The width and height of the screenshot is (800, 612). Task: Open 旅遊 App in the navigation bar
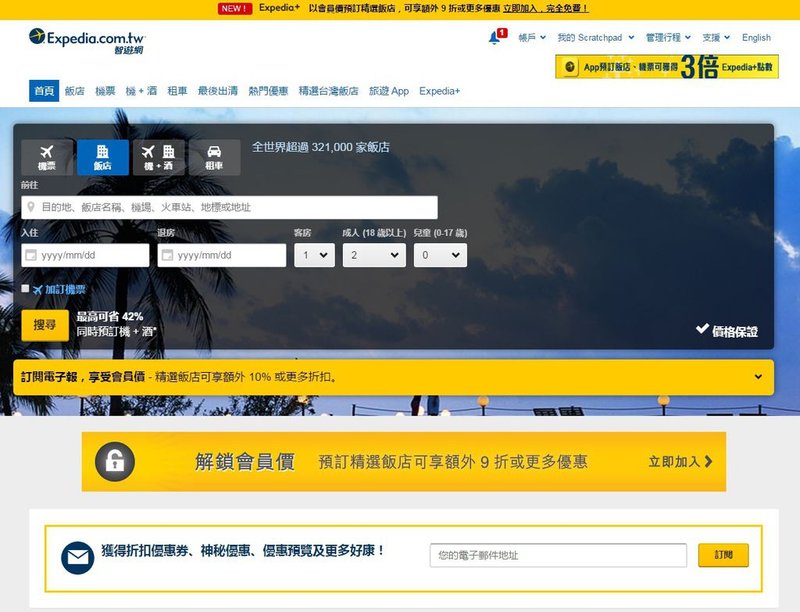(389, 91)
